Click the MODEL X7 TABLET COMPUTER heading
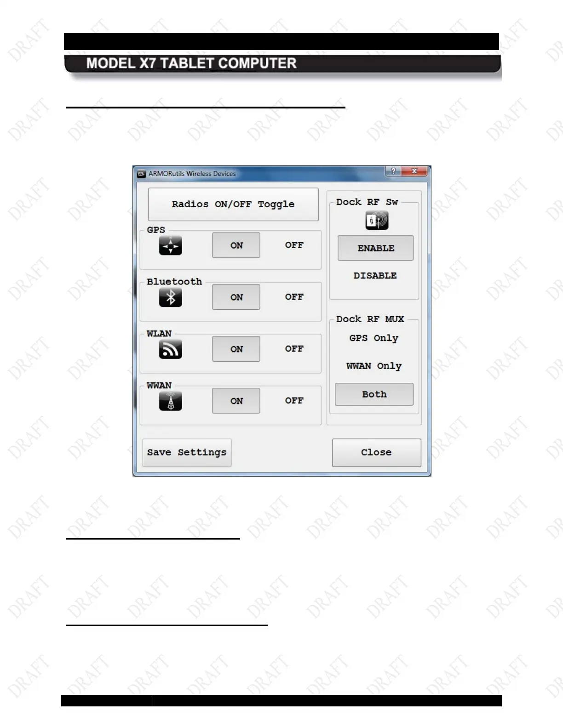The height and width of the screenshot is (728, 563). tap(191, 63)
